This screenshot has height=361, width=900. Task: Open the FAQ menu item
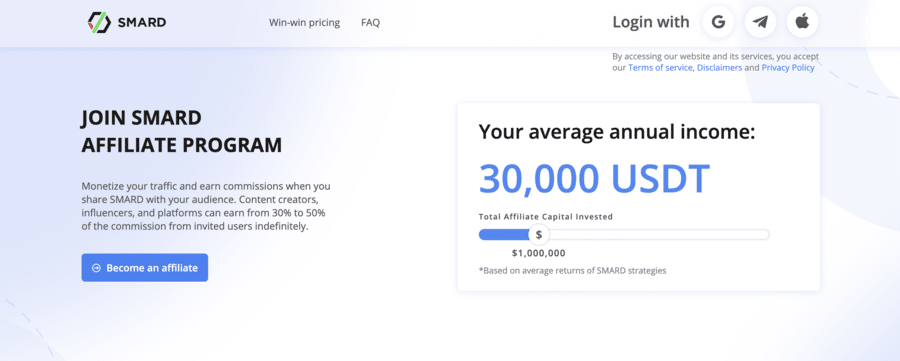[370, 22]
